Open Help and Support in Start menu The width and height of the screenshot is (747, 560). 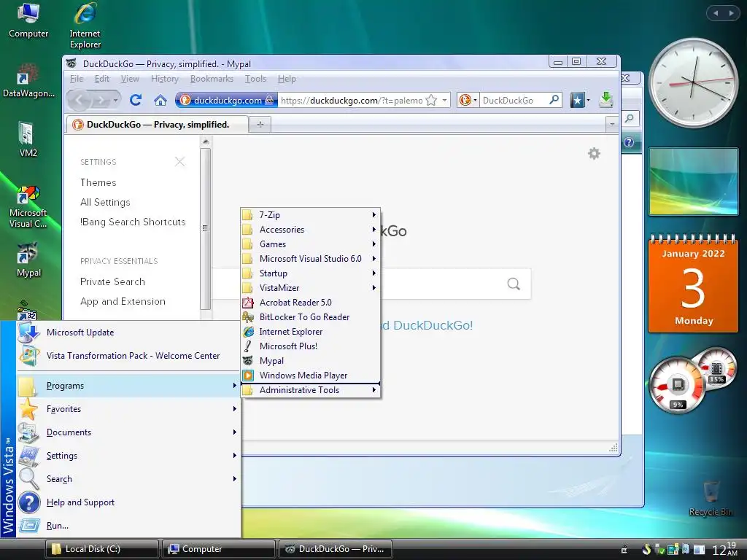tap(128, 502)
